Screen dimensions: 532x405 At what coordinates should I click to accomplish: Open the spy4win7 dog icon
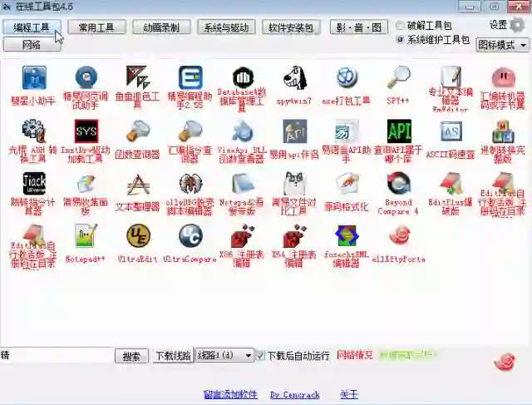(x=294, y=77)
